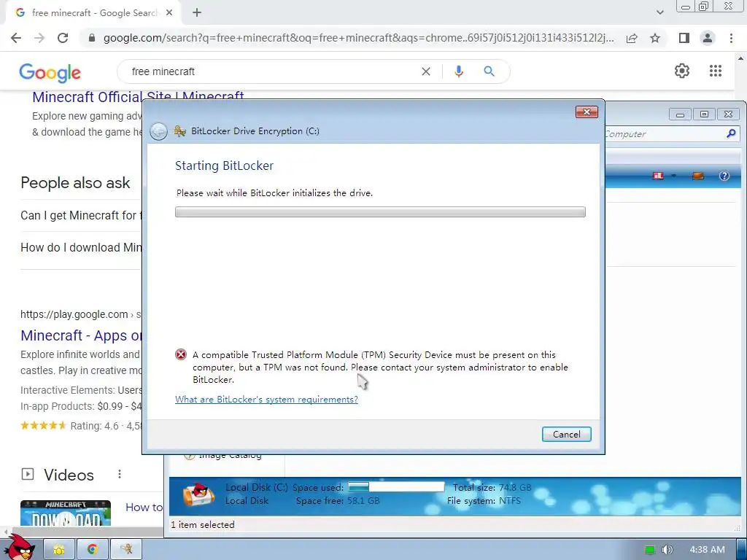The width and height of the screenshot is (747, 560).
Task: Click the Google logo
Action: (x=50, y=72)
